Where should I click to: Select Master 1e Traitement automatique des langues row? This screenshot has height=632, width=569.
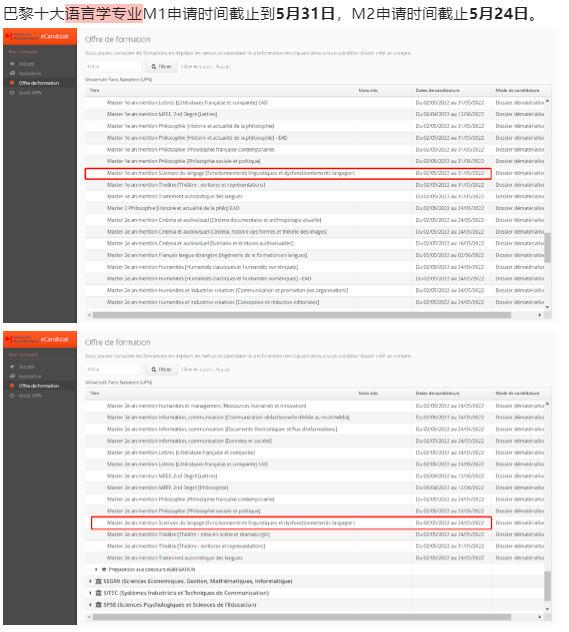[x=315, y=197]
